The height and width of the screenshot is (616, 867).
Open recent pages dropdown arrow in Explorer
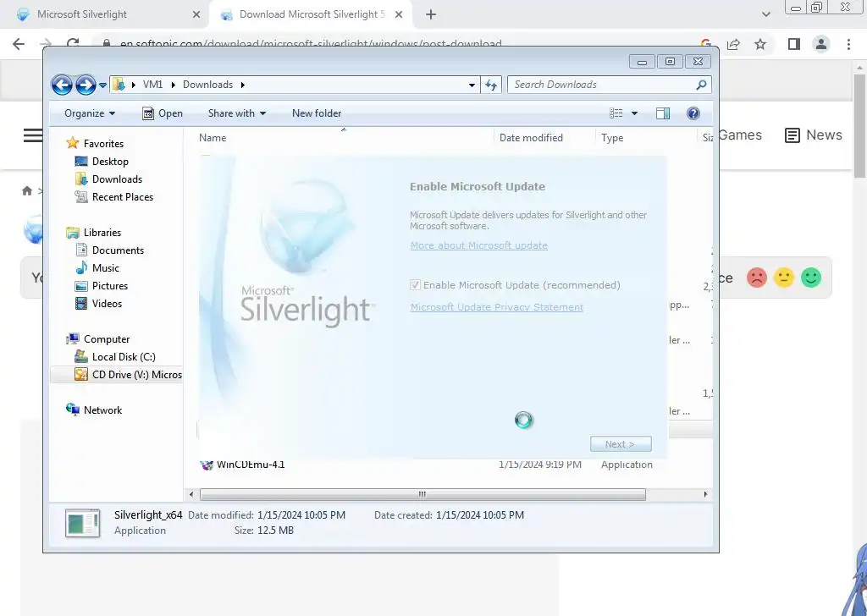102,85
